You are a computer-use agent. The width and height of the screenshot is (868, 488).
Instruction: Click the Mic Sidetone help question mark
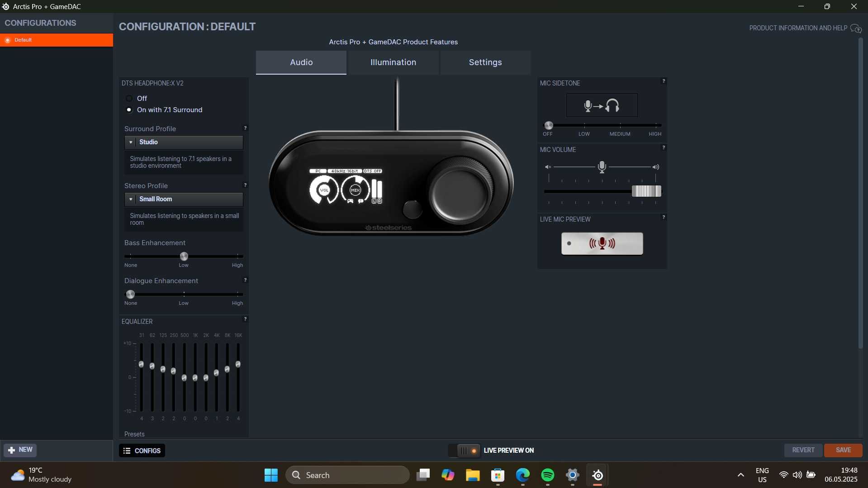(664, 81)
